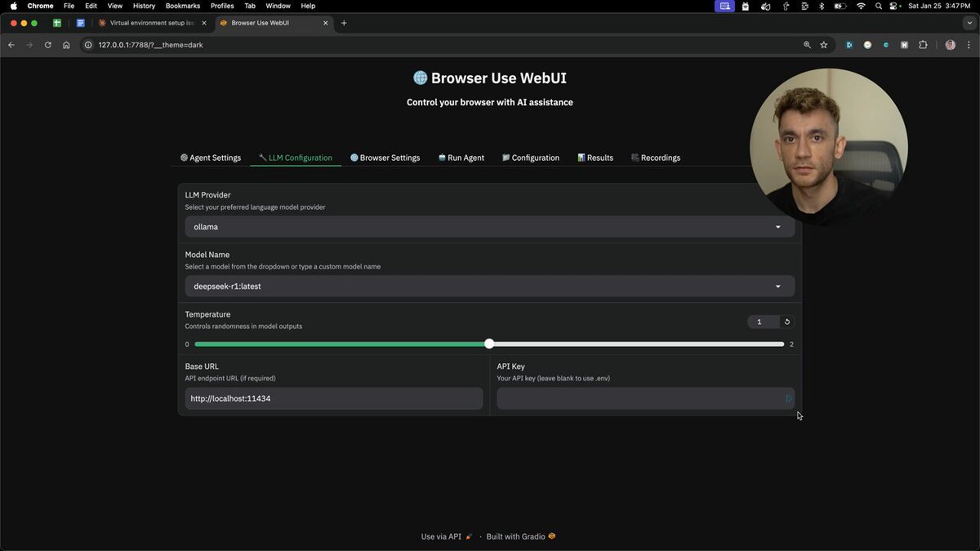The image size is (980, 551).
Task: Open the Apple menu
Action: point(14,6)
